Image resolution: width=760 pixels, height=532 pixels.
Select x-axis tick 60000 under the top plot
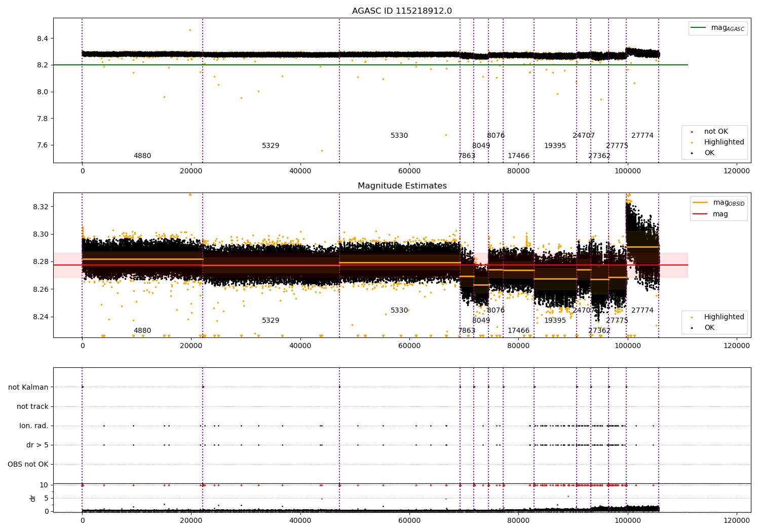[409, 171]
